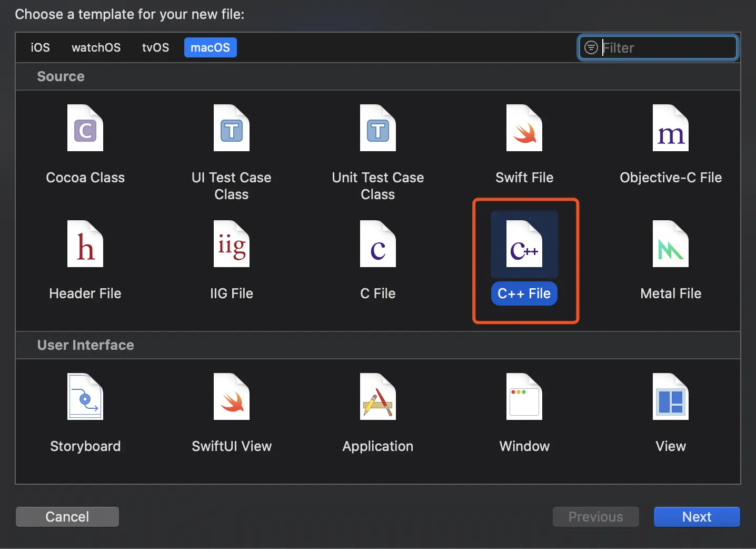This screenshot has width=756, height=549.
Task: Switch to the tvOS tab
Action: click(155, 47)
